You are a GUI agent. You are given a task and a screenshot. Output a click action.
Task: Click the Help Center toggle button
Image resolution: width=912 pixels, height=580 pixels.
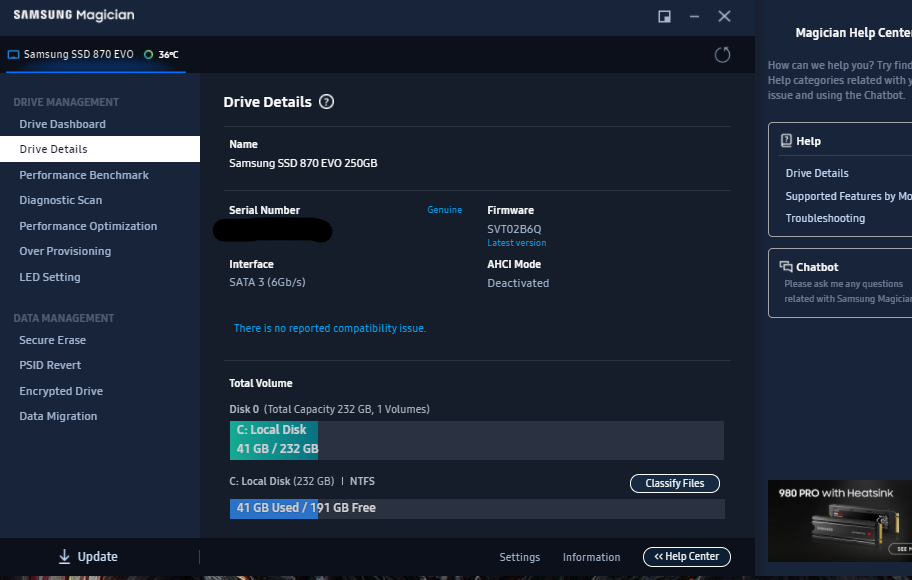(686, 557)
